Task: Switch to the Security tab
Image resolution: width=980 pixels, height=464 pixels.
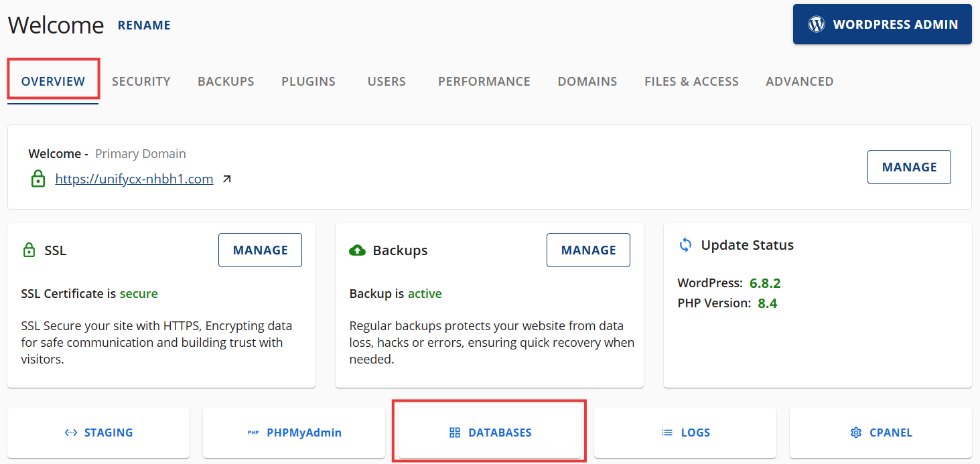Action: click(141, 82)
